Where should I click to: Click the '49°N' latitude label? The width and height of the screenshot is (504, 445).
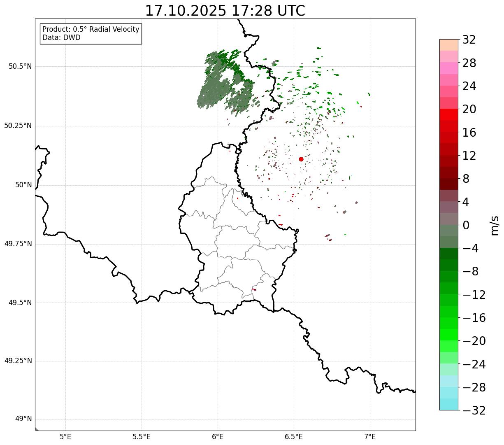coord(24,419)
